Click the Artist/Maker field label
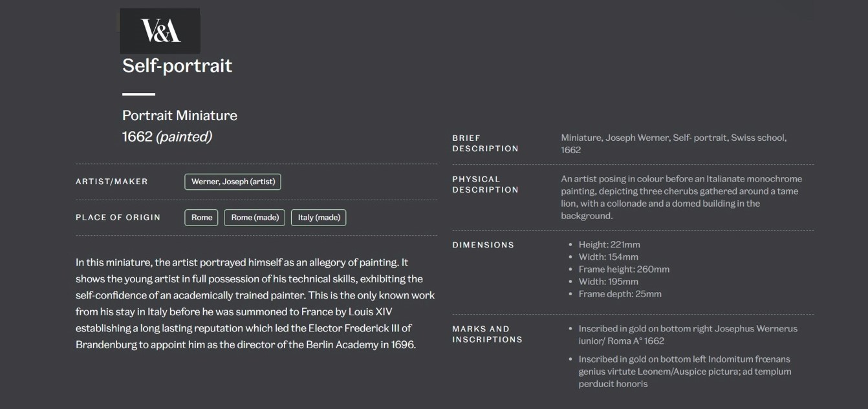 112,182
